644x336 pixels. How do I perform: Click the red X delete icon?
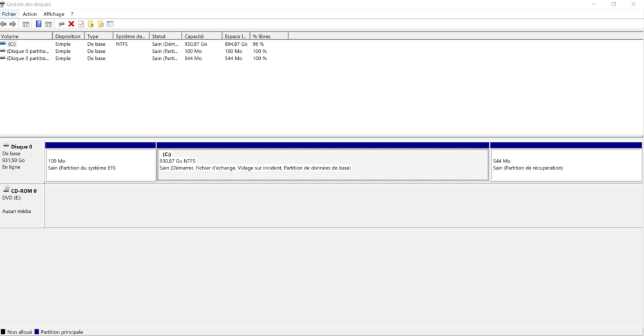[x=71, y=24]
